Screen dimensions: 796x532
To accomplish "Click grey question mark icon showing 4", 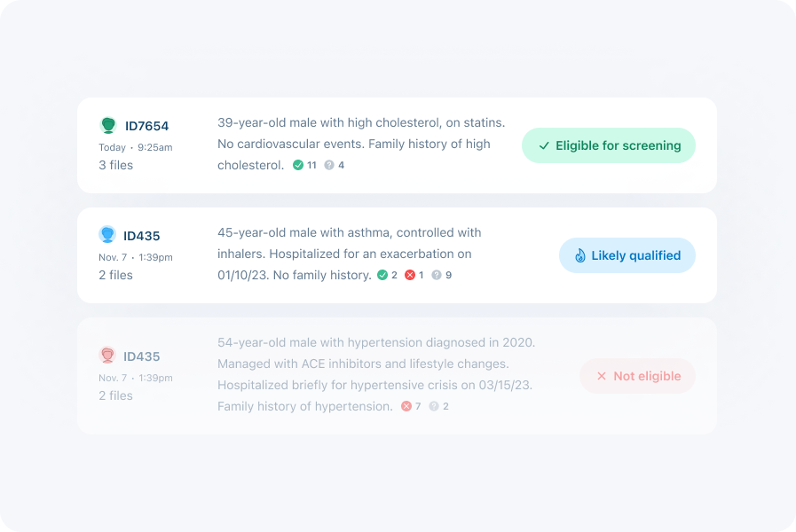I will (x=329, y=165).
